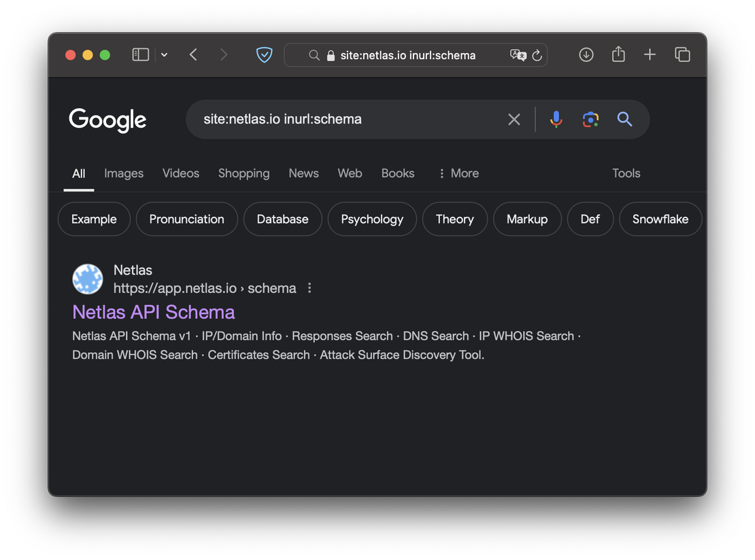Expand the More search categories menu
The height and width of the screenshot is (560, 755).
tap(458, 173)
